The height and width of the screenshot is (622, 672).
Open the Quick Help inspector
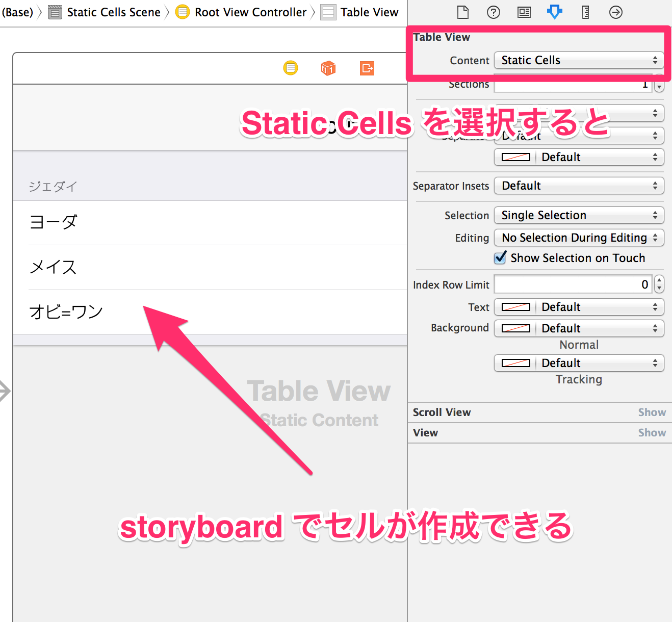click(494, 12)
